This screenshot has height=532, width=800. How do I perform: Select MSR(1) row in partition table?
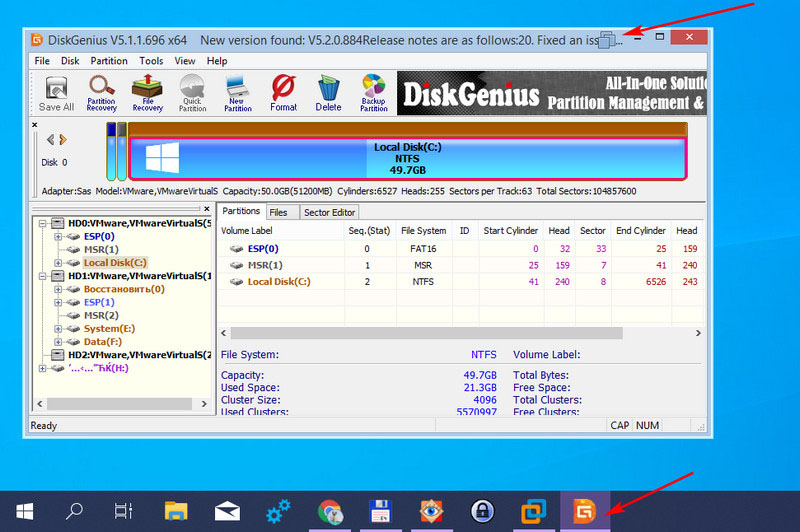click(x=461, y=265)
